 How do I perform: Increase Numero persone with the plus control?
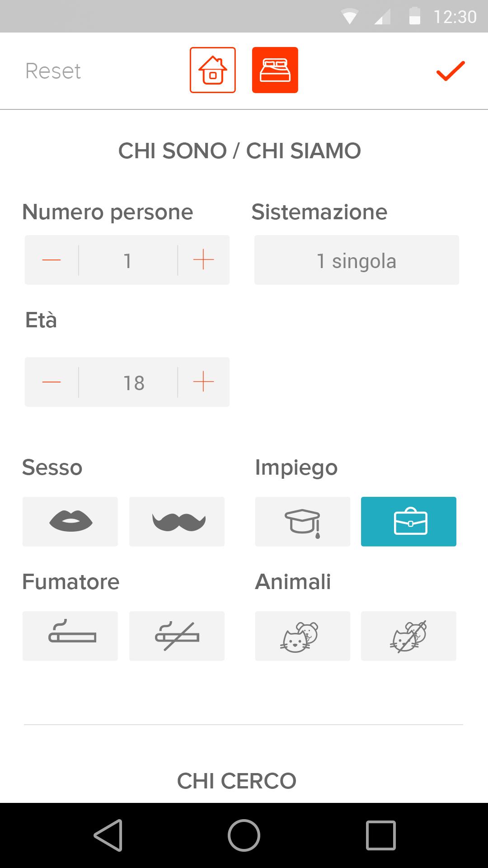click(203, 259)
